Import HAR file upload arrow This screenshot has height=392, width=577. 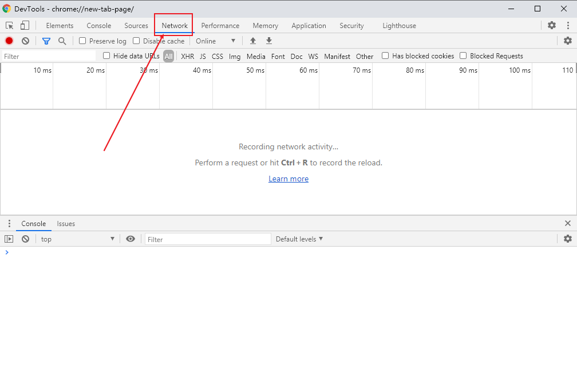point(253,41)
